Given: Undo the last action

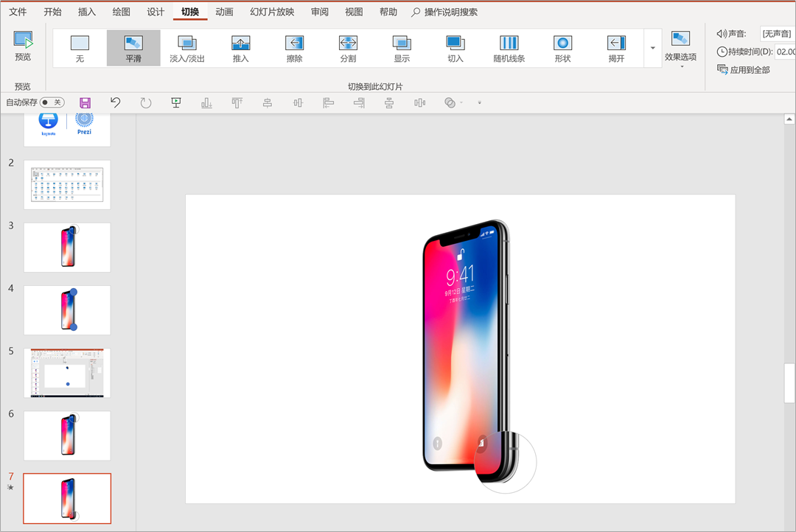Looking at the screenshot, I should (115, 103).
